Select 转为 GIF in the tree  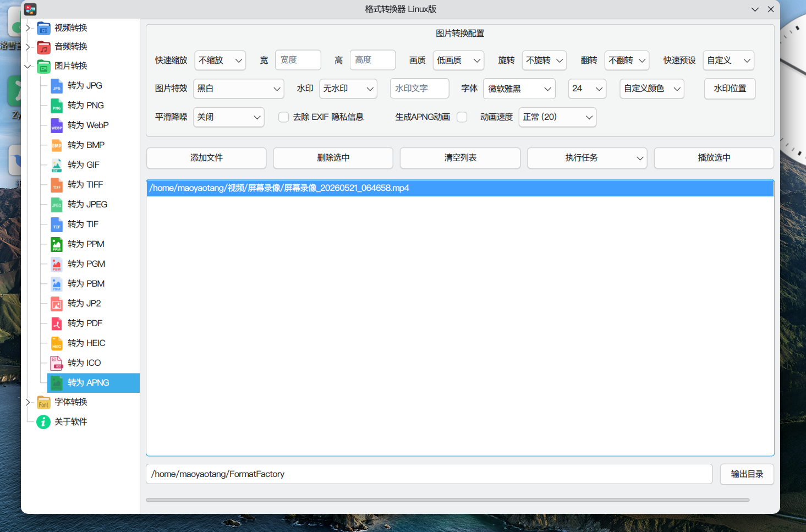click(84, 166)
